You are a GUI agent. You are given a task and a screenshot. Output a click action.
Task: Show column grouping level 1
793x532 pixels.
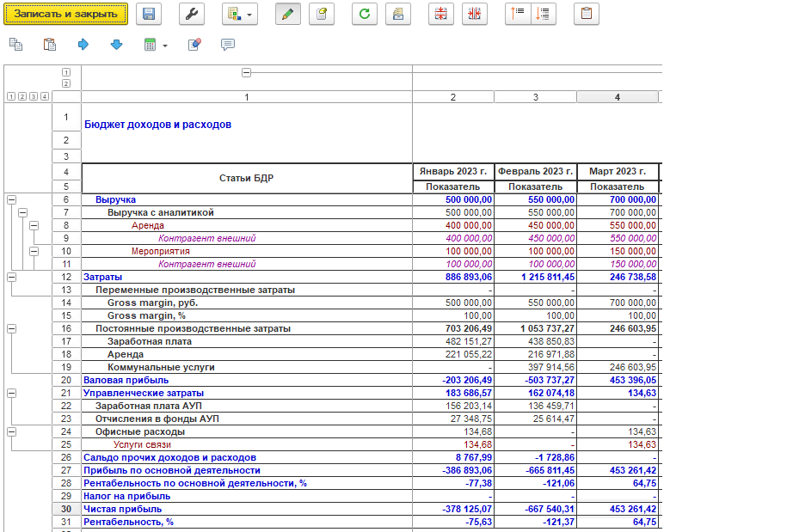(66, 72)
